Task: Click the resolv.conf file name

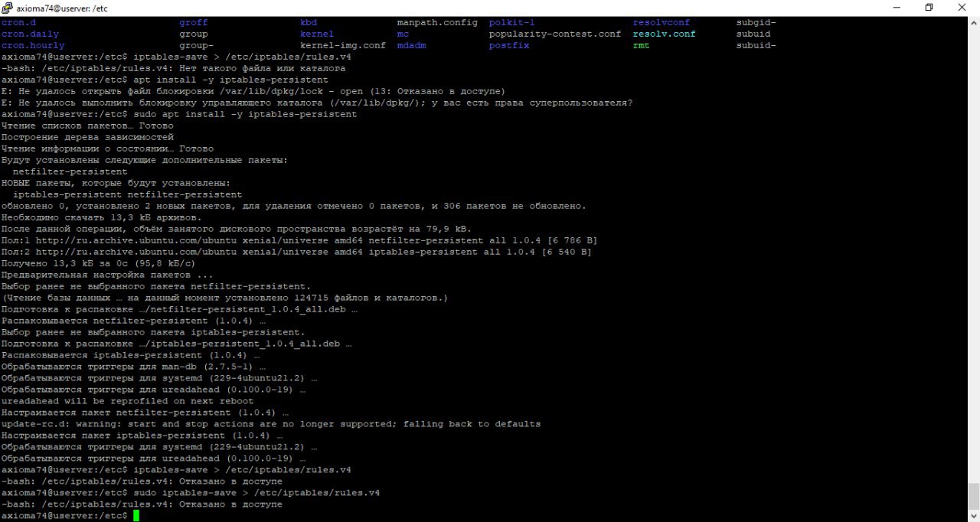Action: click(x=665, y=34)
